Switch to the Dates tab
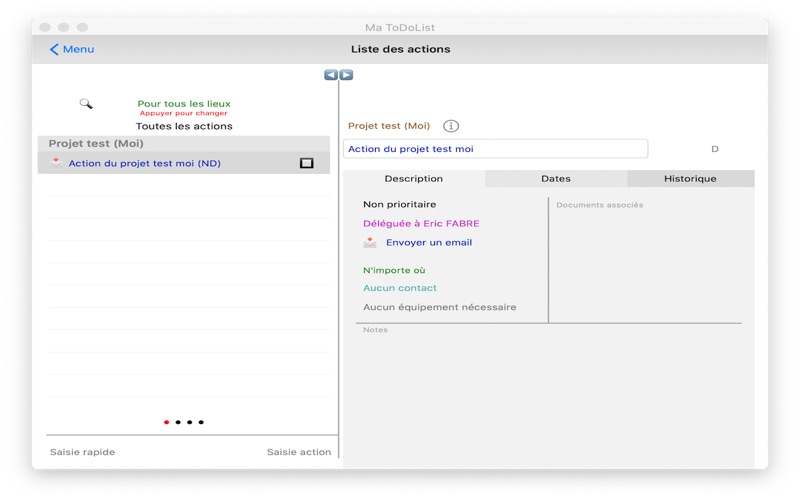The width and height of the screenshot is (800, 500). tap(556, 179)
